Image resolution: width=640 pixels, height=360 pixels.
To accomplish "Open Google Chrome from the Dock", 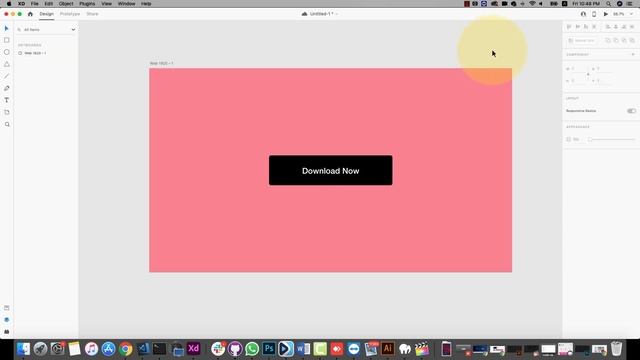I will (126, 349).
